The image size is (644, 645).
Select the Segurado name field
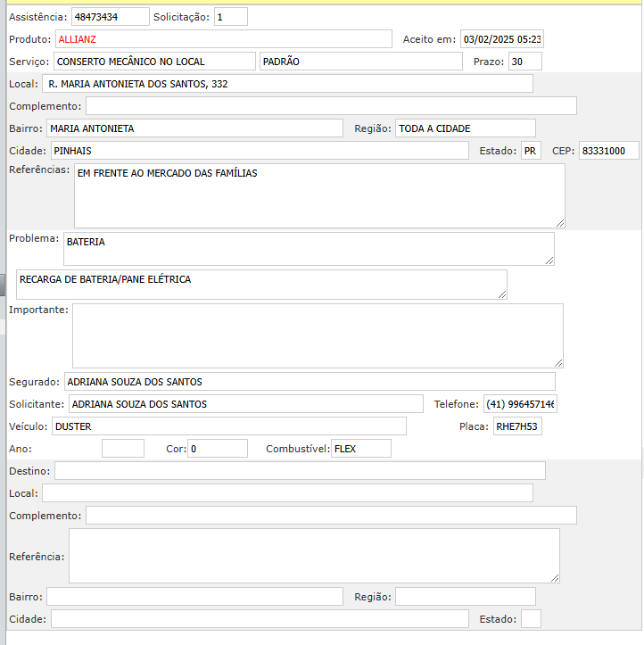[x=309, y=382]
